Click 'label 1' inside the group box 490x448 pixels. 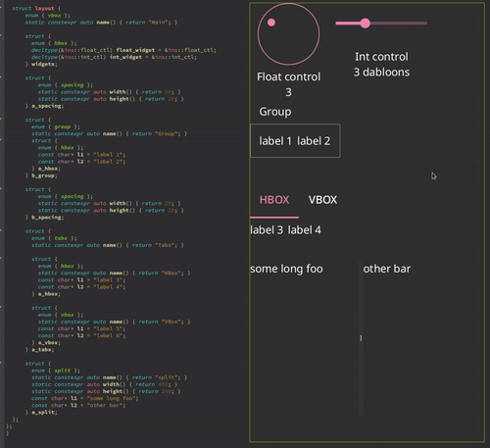click(x=275, y=141)
